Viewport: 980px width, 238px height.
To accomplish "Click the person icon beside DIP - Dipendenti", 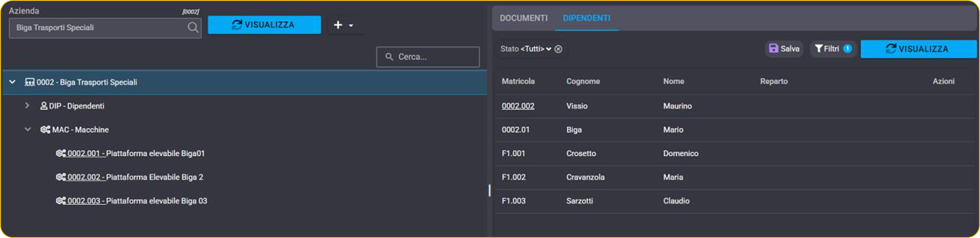I will tap(44, 106).
